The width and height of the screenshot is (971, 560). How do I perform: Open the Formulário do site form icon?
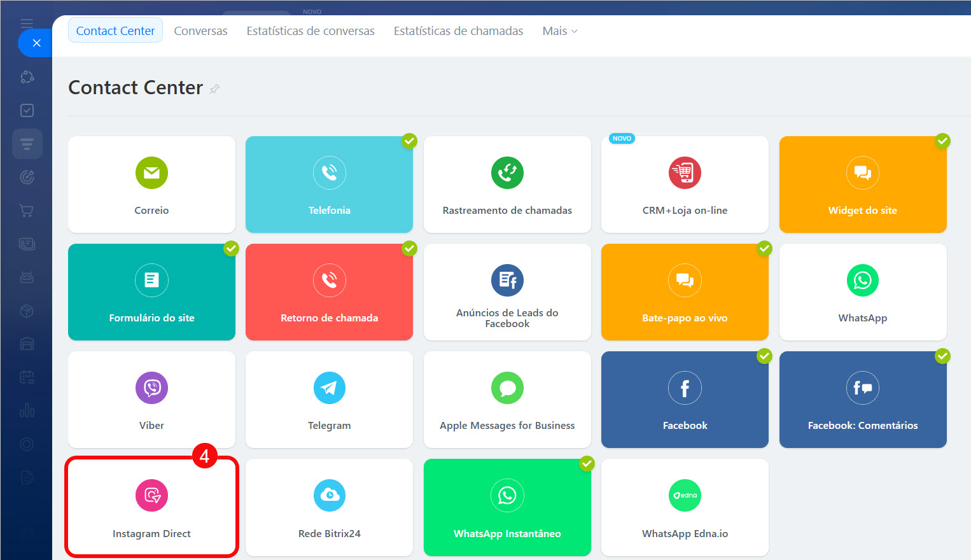point(151,280)
